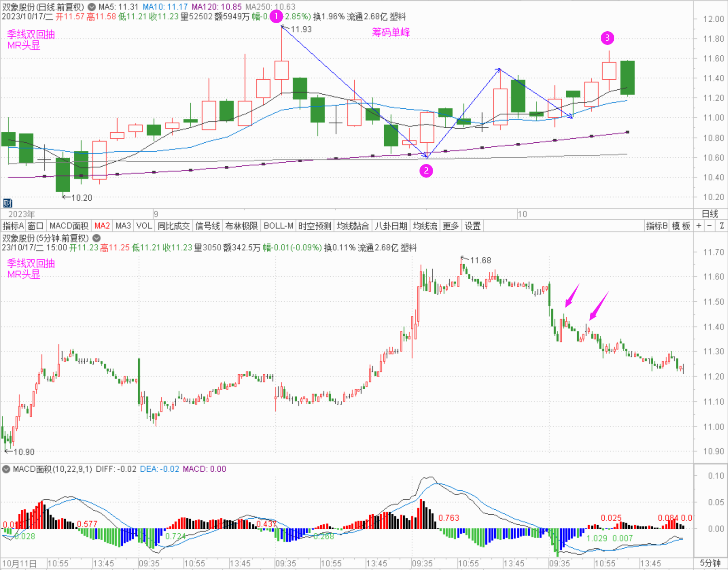Click the 季线双回抽 label on 5-minute chart
This screenshot has height=570, width=728.
(x=31, y=263)
